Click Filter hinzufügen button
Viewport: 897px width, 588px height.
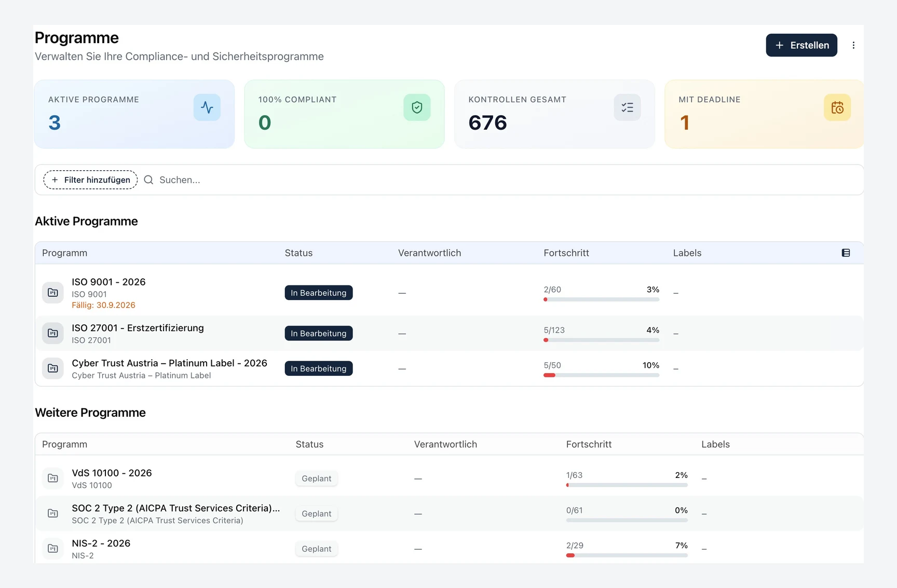(x=90, y=180)
